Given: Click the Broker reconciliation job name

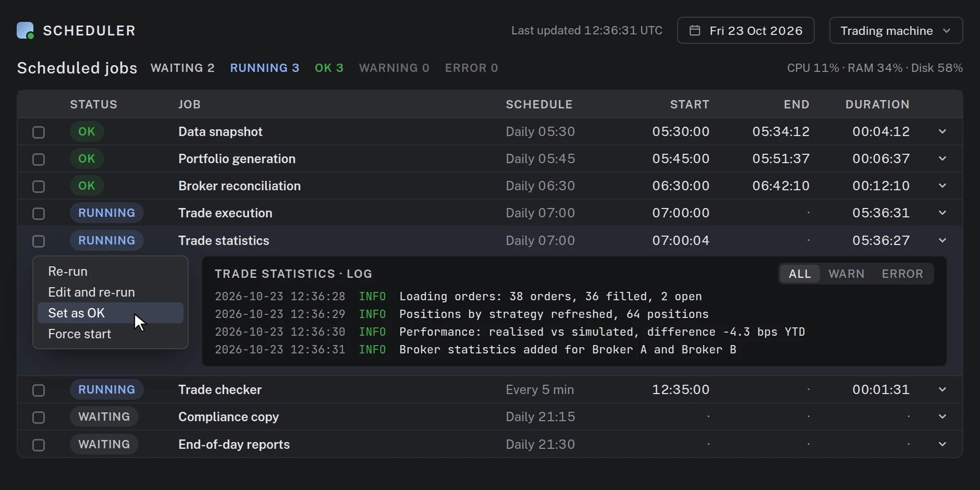Looking at the screenshot, I should tap(240, 186).
